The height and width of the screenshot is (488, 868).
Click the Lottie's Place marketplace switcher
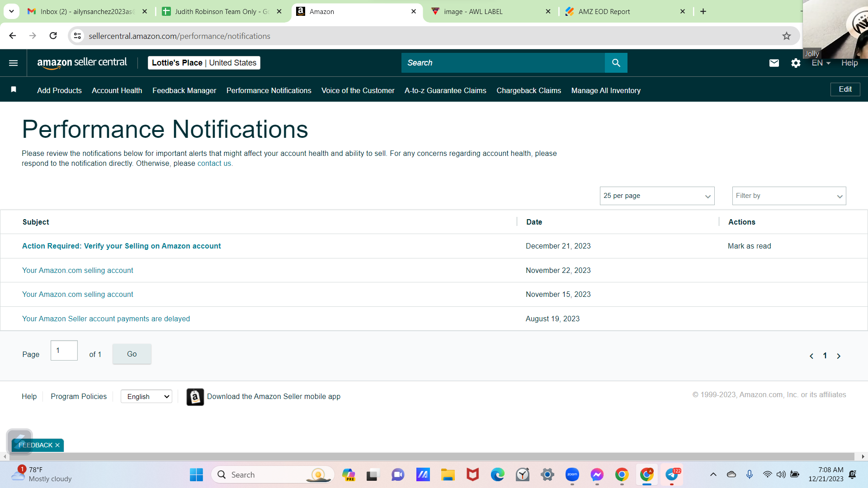[x=204, y=63]
